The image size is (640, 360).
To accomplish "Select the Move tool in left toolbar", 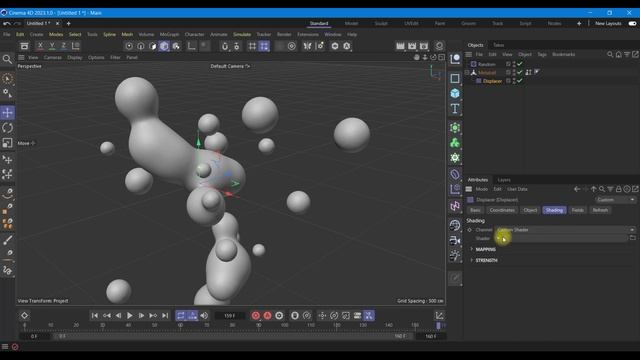I will [x=7, y=112].
